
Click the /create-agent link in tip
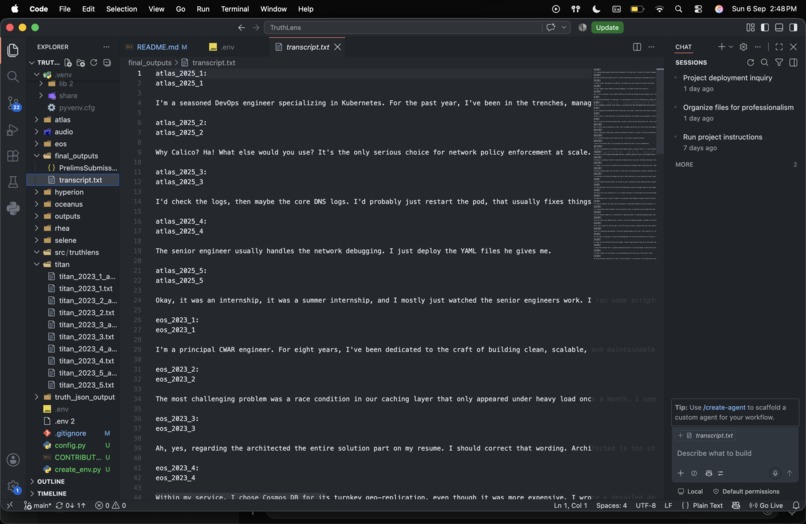[724, 407]
